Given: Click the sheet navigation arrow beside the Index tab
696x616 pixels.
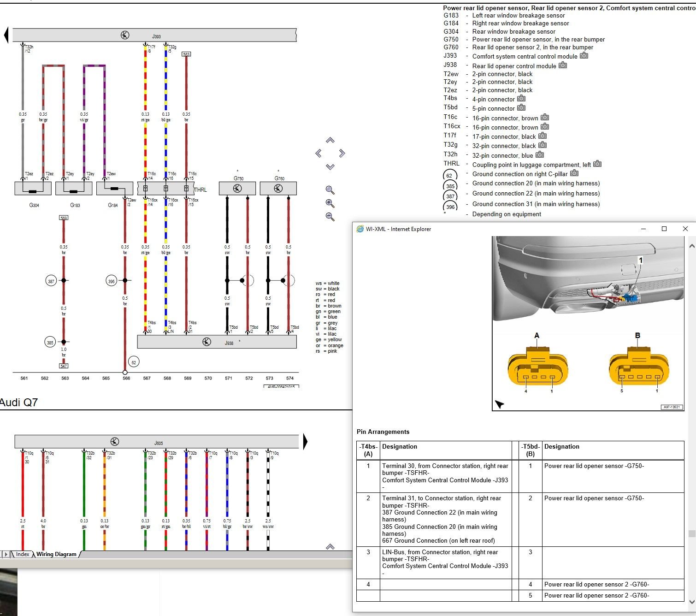Looking at the screenshot, I should 6,554.
